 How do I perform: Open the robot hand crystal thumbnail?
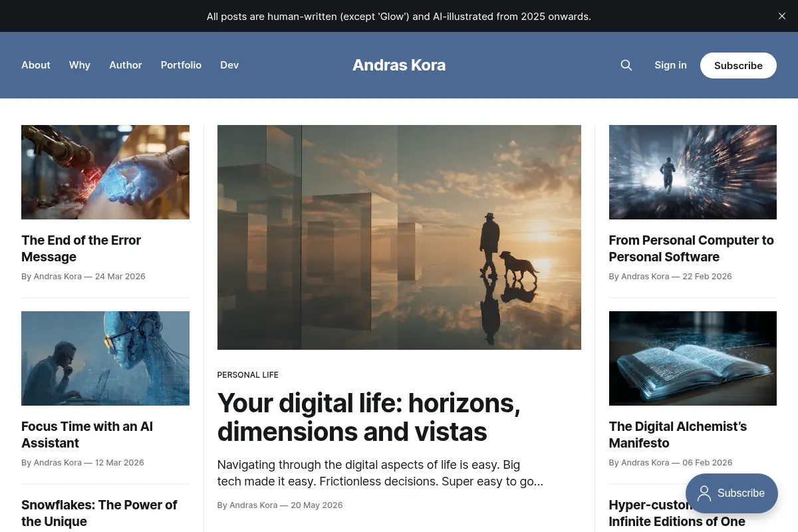105,172
